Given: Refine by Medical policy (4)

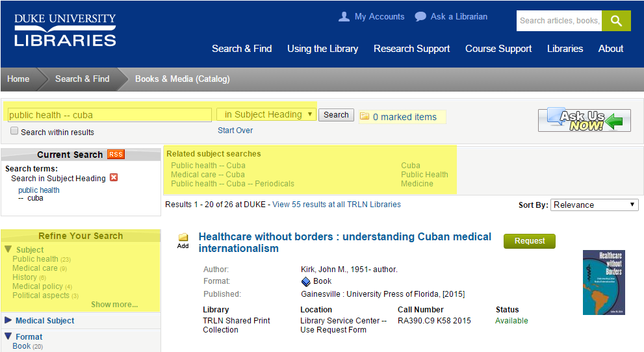Looking at the screenshot, I should click(x=42, y=286).
